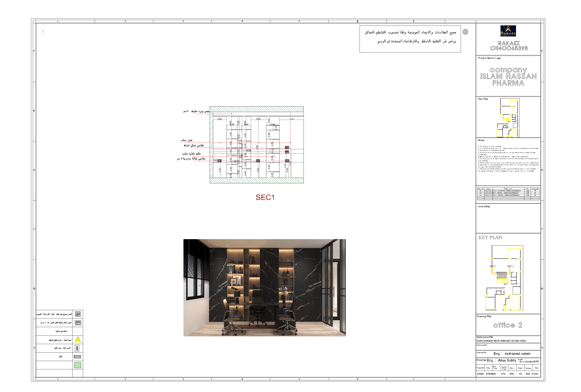Click the company ISLAM HASSAN PHARMA project name

tap(508, 76)
